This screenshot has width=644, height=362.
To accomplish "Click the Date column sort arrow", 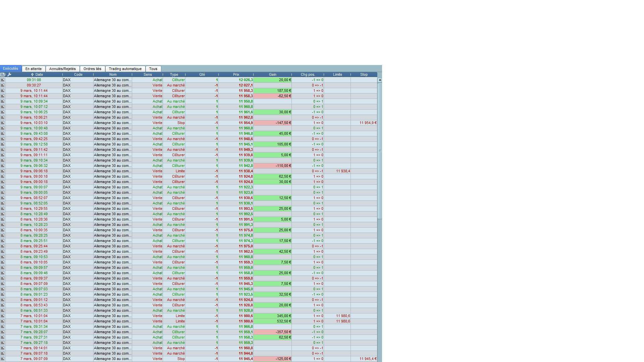I will tap(32, 75).
